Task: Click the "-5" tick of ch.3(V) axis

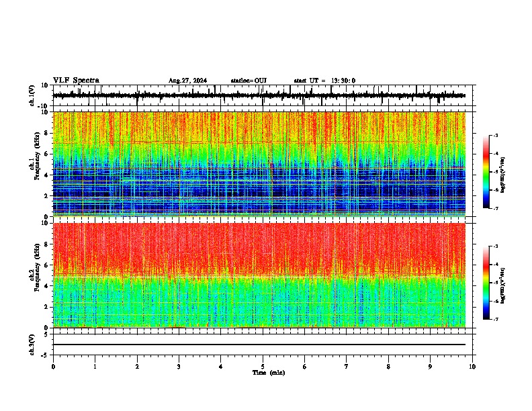Action: 45,355
